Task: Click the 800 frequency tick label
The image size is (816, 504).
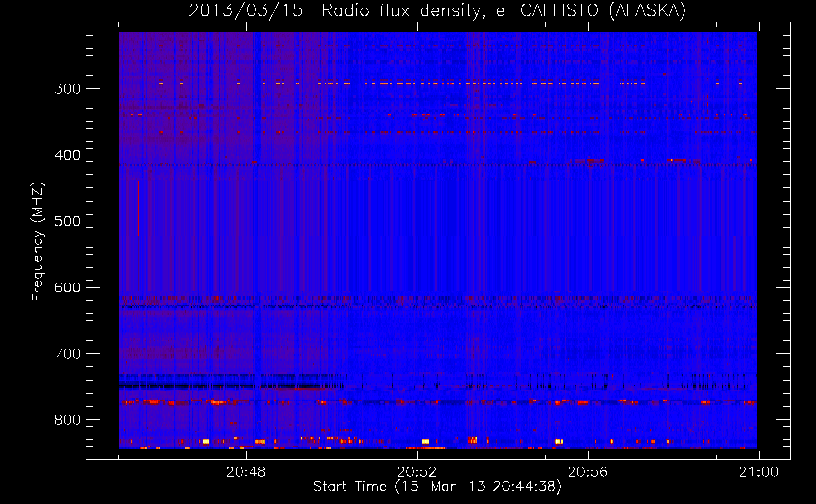Action: [68, 420]
